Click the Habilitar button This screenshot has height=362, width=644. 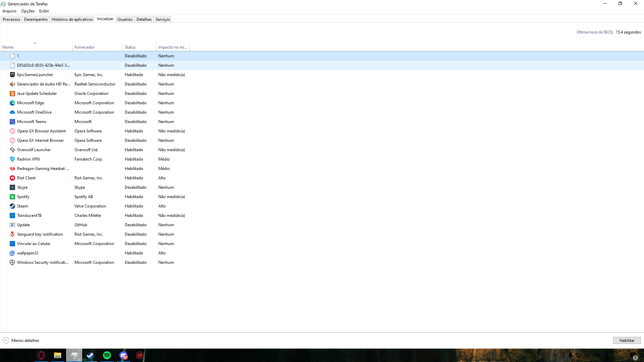click(x=627, y=341)
